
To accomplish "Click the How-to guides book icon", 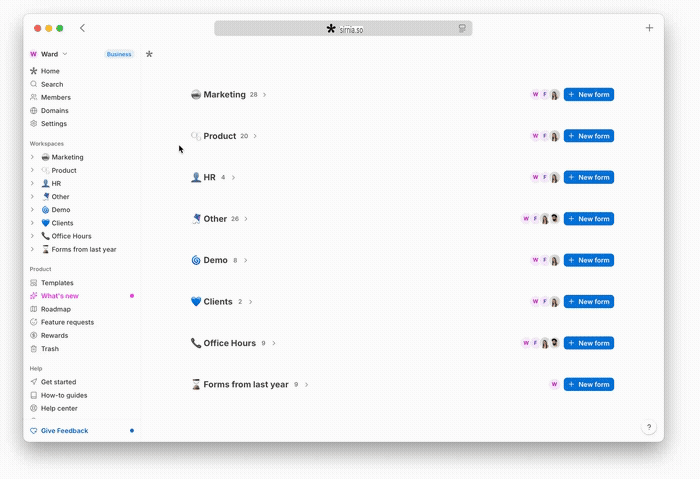I will click(33, 395).
